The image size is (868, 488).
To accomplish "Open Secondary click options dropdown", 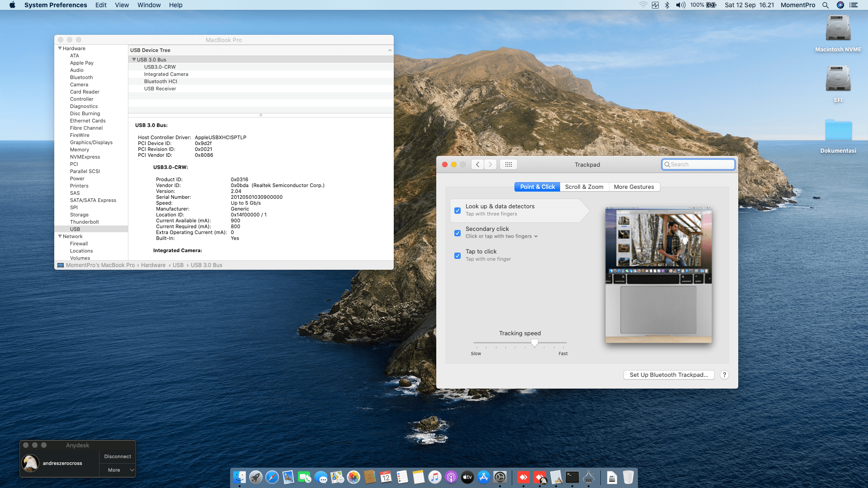I will [x=502, y=236].
